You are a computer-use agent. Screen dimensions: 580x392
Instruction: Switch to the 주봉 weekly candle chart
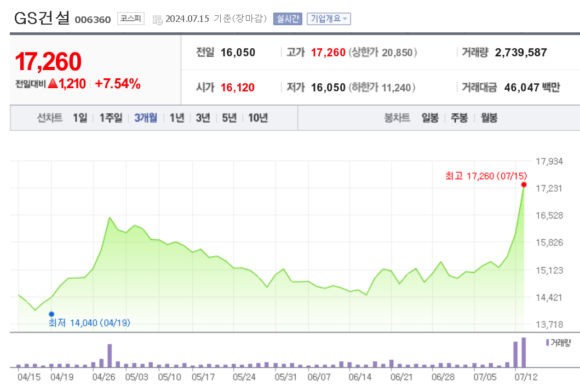point(460,118)
